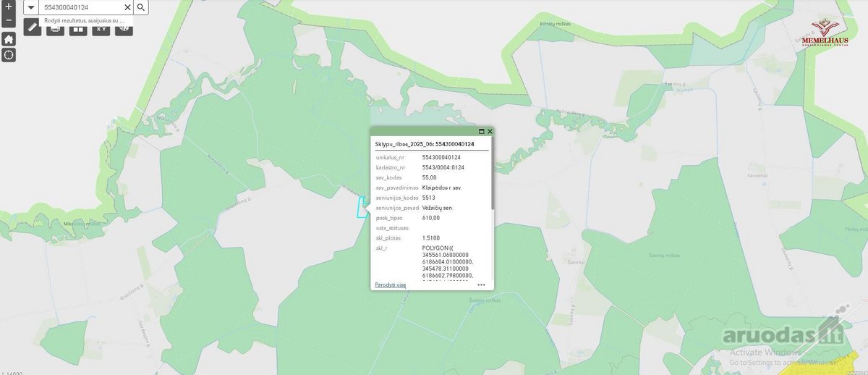Click the POLYGON coordinates text

click(447, 264)
